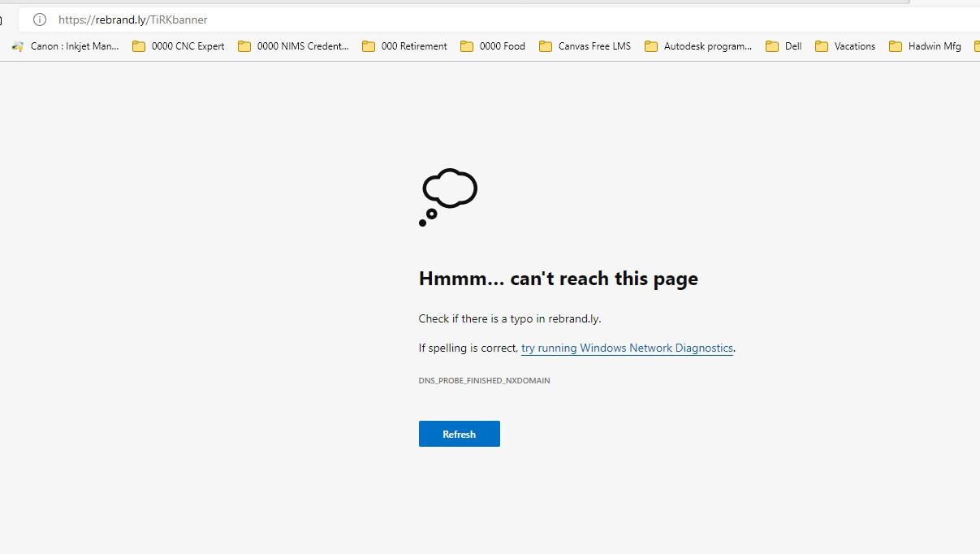Open the Vacations bookmark folder

(845, 46)
